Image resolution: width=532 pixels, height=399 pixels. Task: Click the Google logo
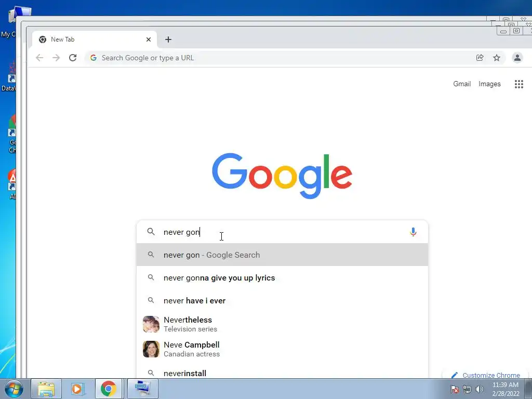(282, 176)
